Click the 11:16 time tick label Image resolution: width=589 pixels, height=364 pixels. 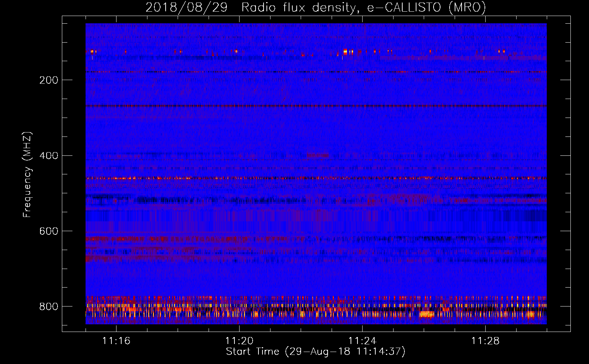(x=116, y=341)
